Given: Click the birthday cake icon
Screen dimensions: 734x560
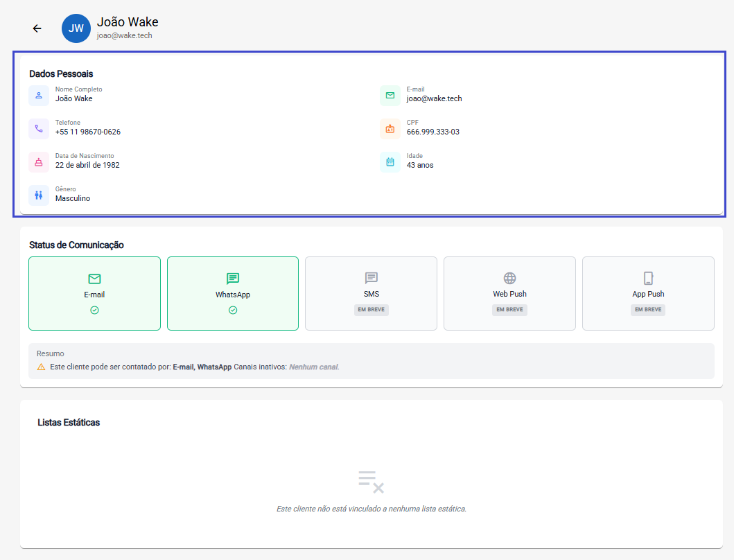Looking at the screenshot, I should (x=39, y=161).
